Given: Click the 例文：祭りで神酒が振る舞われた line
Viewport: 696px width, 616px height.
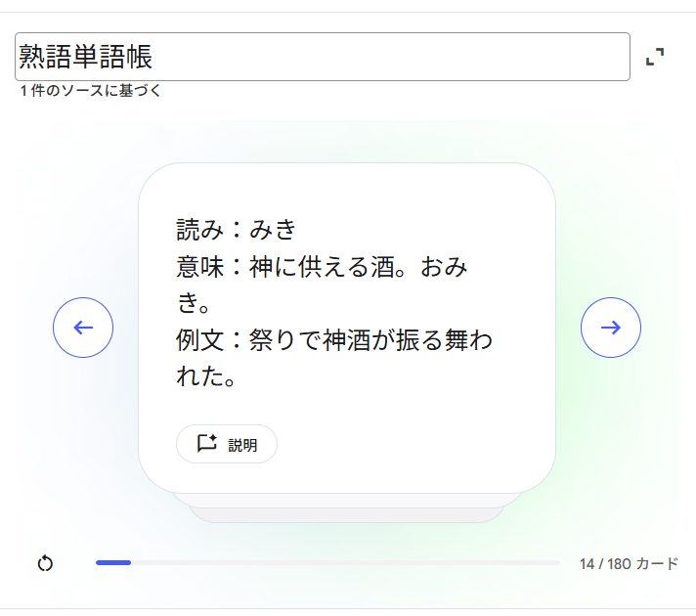Looking at the screenshot, I should 333,358.
